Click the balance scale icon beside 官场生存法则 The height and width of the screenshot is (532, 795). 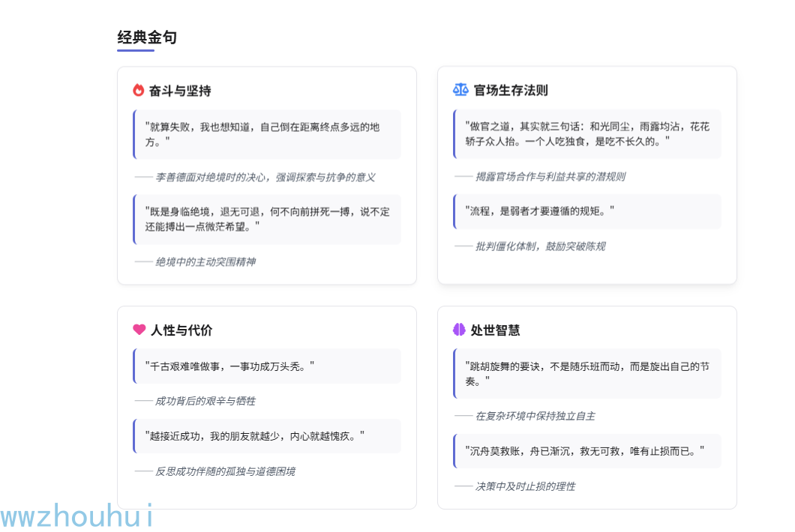click(460, 90)
